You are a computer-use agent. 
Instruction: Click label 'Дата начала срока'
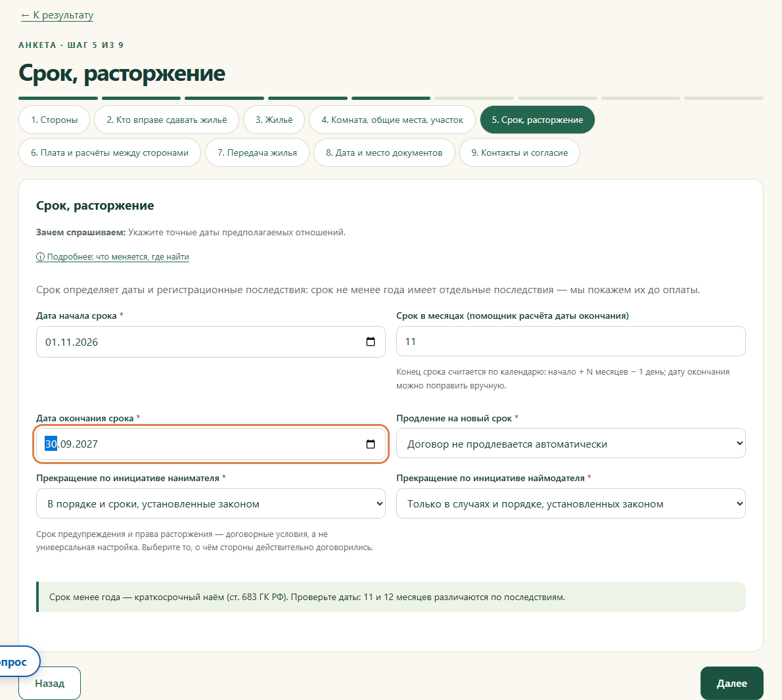[x=76, y=316]
